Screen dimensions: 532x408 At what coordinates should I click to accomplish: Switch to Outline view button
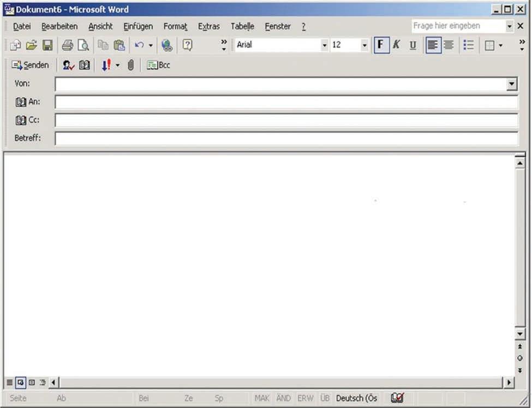(43, 382)
